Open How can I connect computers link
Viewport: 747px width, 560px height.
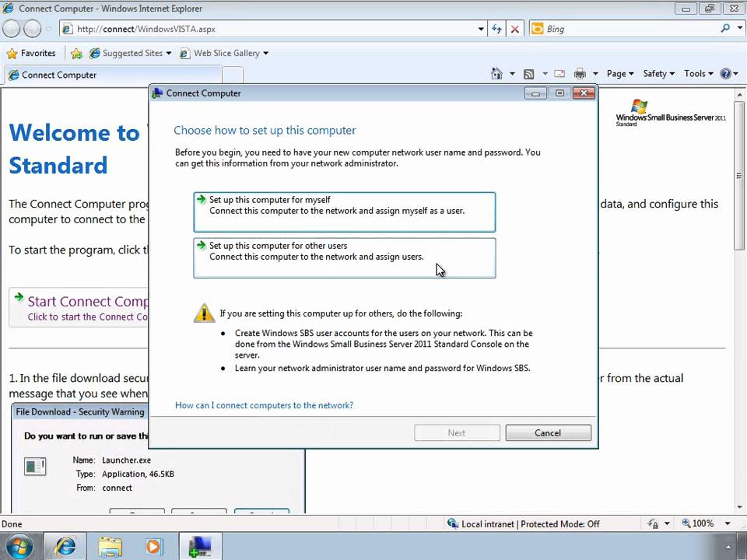pos(264,405)
